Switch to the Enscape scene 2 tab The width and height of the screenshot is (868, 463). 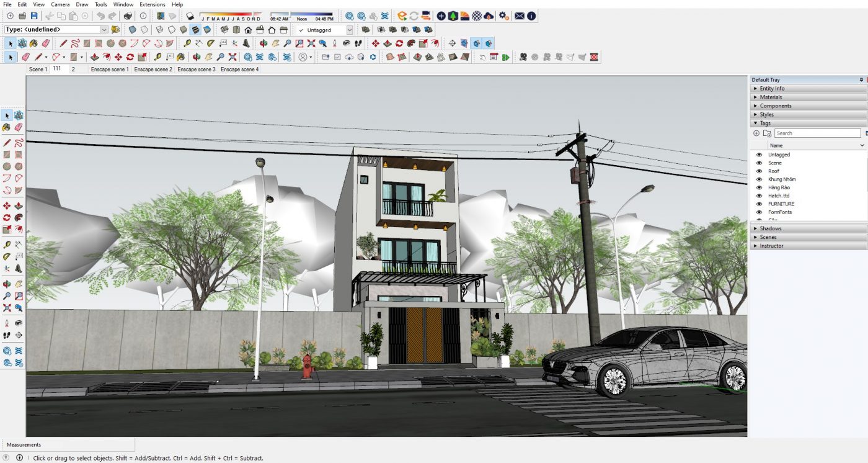pos(153,70)
